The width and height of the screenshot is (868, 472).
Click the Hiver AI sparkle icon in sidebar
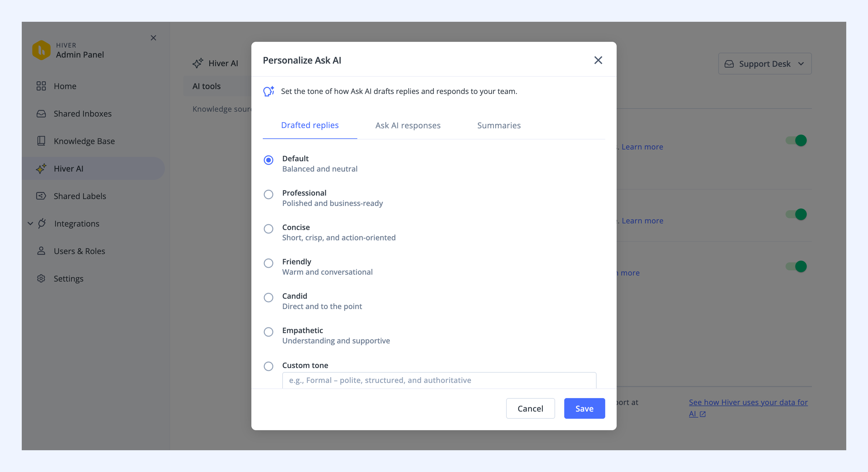(41, 169)
